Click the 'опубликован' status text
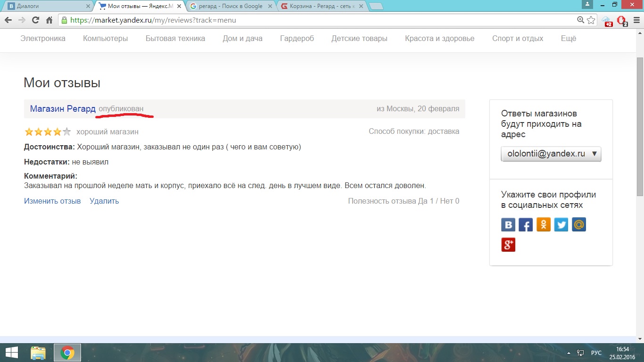 coord(121,109)
